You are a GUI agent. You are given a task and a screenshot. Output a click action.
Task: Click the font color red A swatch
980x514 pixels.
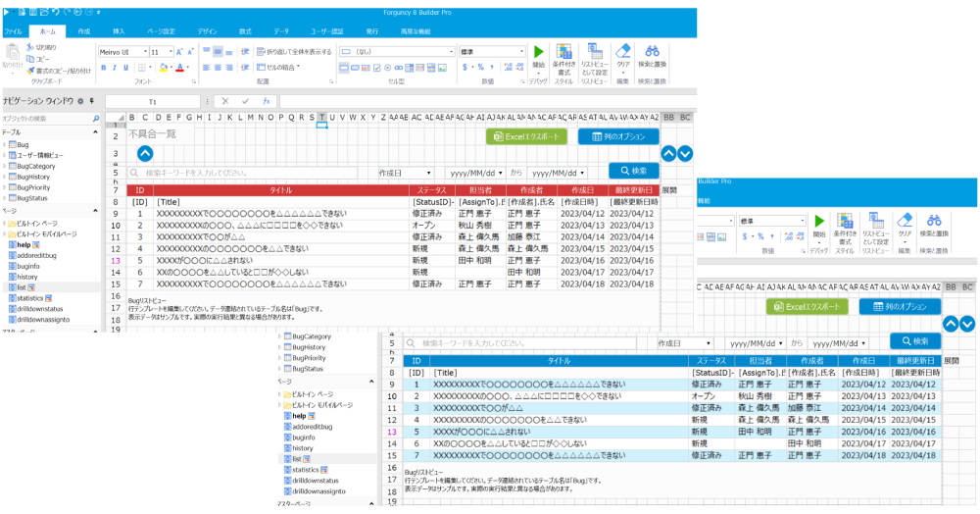pos(180,68)
